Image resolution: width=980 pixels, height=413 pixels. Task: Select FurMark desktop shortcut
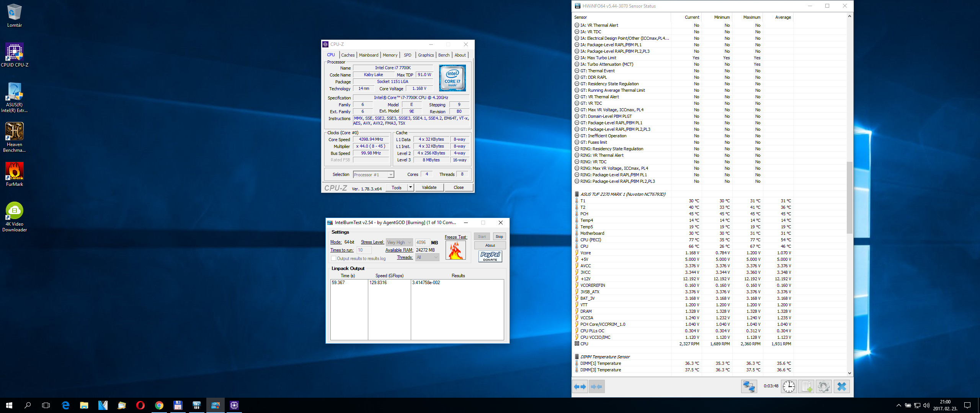click(x=15, y=174)
